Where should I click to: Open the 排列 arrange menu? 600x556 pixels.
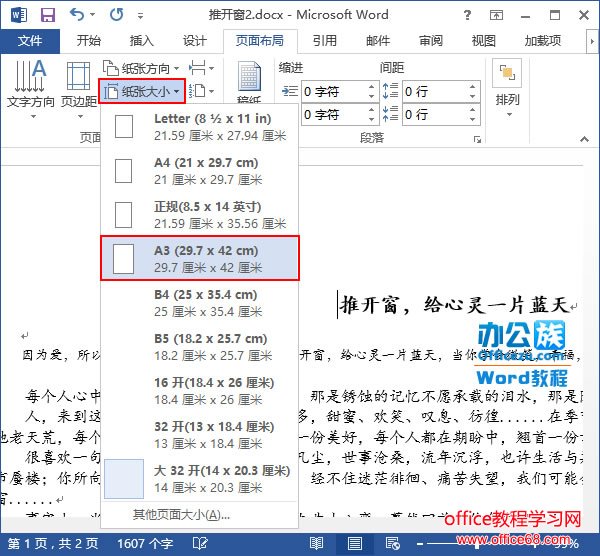(x=507, y=89)
